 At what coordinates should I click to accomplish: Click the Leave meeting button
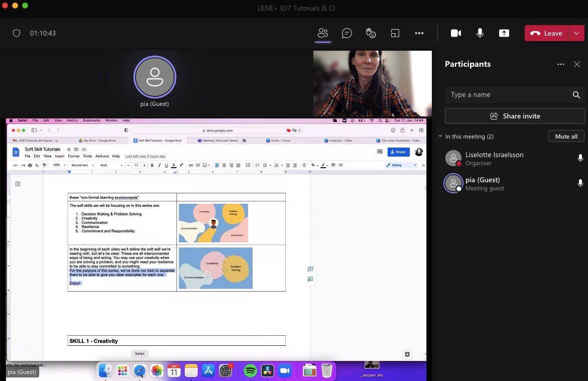click(x=546, y=33)
